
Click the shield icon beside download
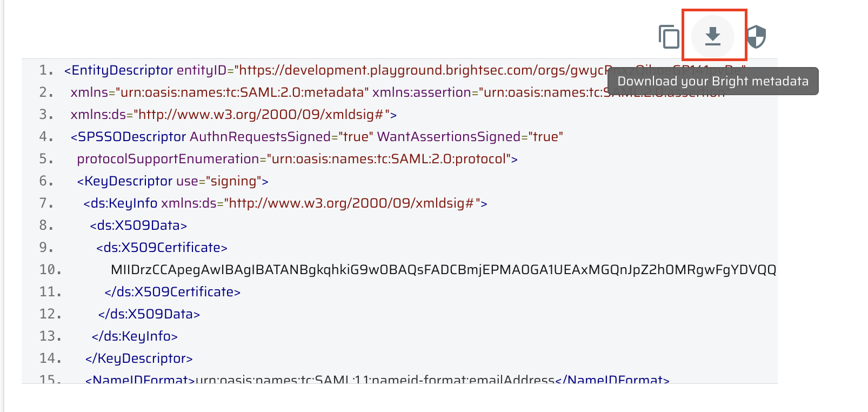(757, 37)
